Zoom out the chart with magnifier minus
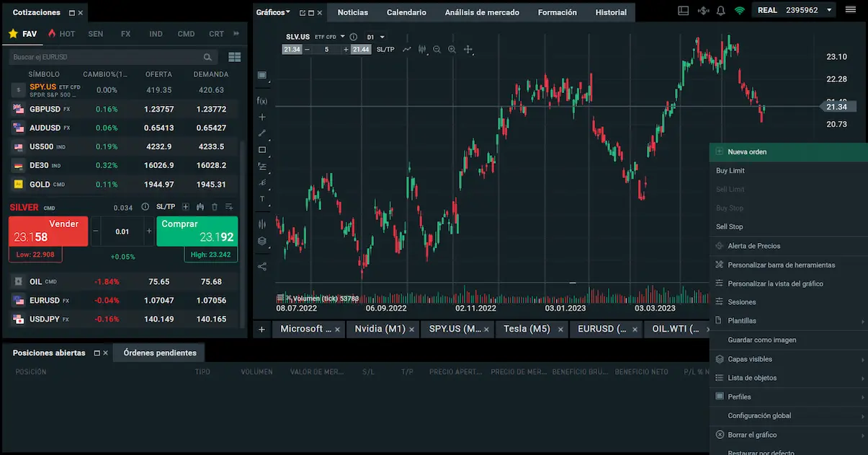868x455 pixels. click(x=437, y=50)
